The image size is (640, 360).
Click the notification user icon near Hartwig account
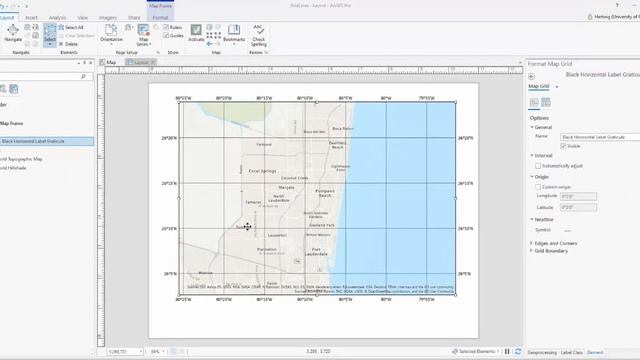pyautogui.click(x=590, y=17)
